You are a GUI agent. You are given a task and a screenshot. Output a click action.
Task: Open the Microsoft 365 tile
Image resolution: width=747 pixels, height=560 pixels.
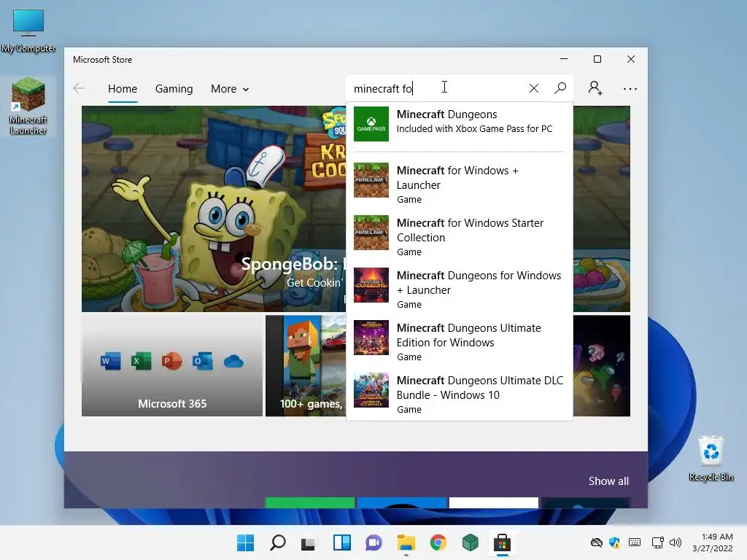(172, 365)
